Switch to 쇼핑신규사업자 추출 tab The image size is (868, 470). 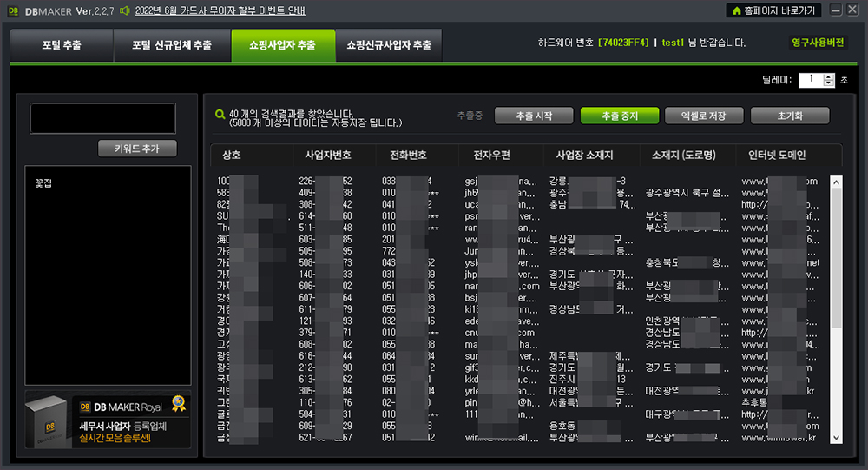388,45
